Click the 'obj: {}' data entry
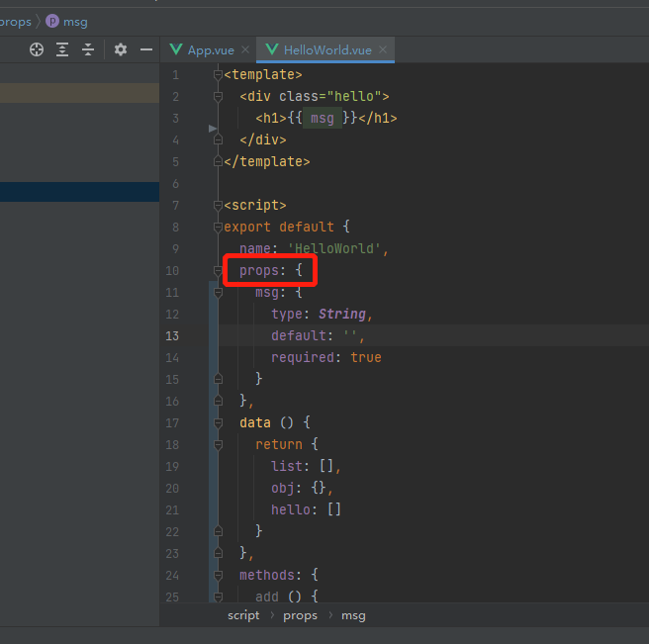Viewport: 649px width, 644px height. pos(299,489)
